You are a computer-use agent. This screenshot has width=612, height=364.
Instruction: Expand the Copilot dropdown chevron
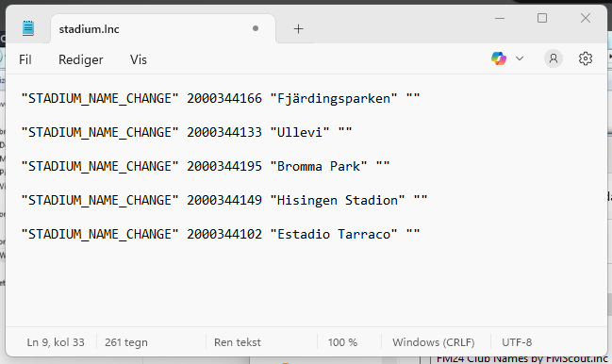point(519,58)
